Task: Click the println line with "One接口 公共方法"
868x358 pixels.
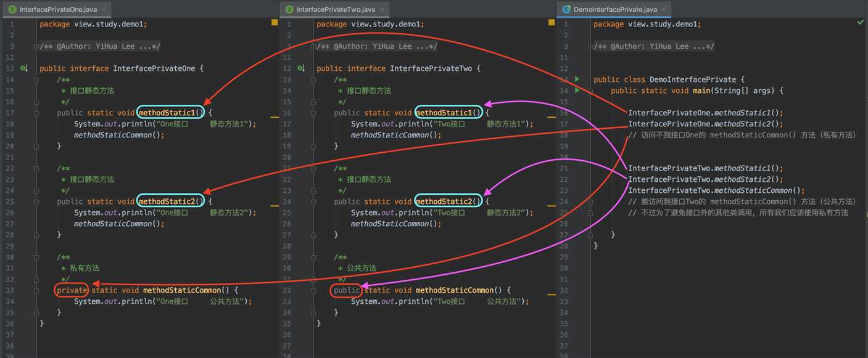Action: (163, 301)
